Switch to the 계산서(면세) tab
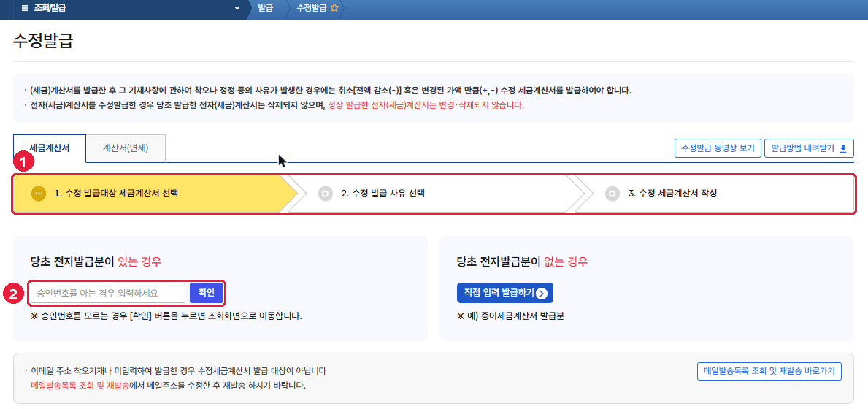 click(126, 148)
